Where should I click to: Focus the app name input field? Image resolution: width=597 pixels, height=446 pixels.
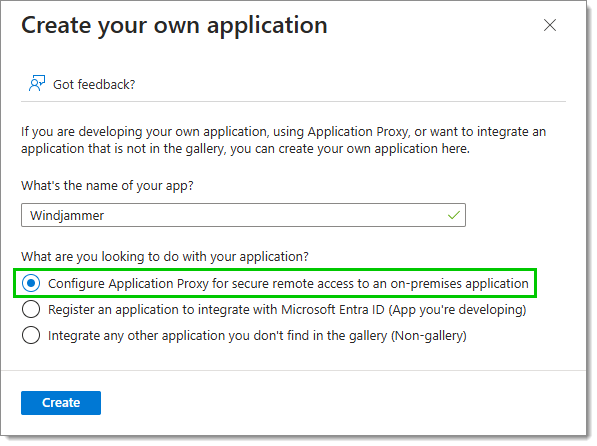(243, 215)
